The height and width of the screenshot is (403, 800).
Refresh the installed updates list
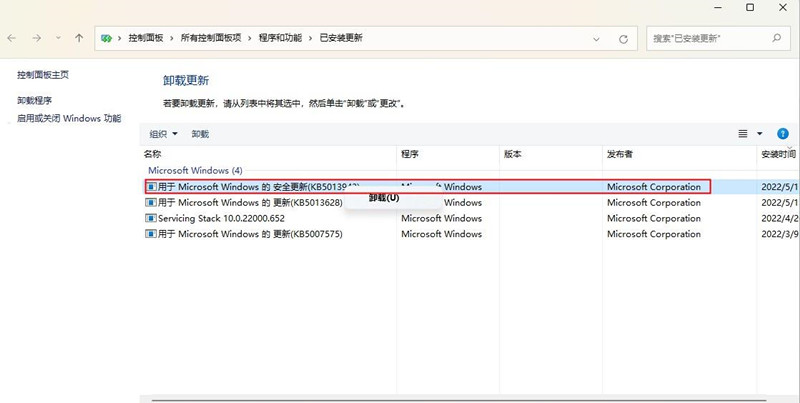(623, 39)
